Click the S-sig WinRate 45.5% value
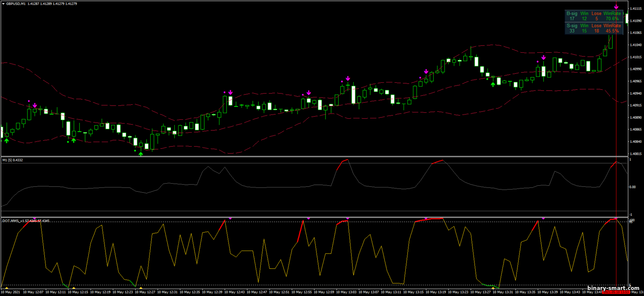Viewport: 644px width, 296px height. 612,31
